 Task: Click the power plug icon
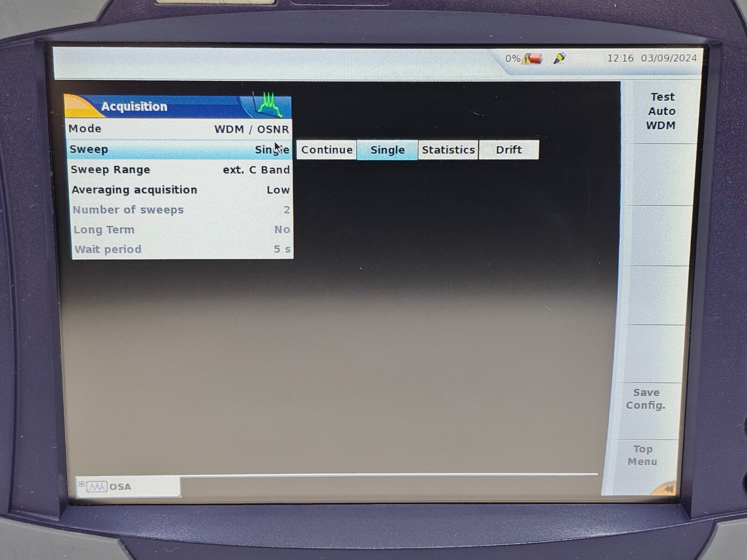pos(559,59)
